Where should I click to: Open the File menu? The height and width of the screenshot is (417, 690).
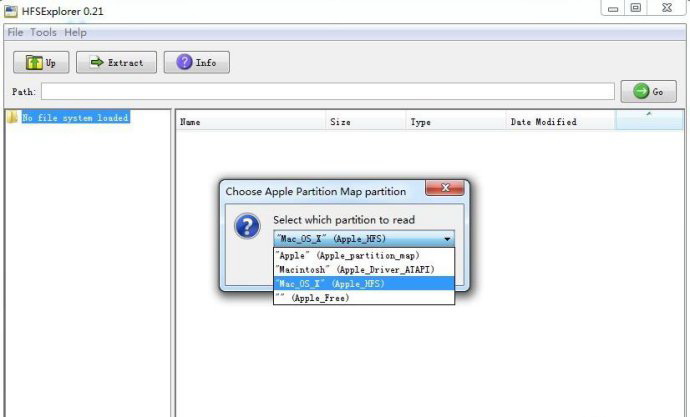15,33
